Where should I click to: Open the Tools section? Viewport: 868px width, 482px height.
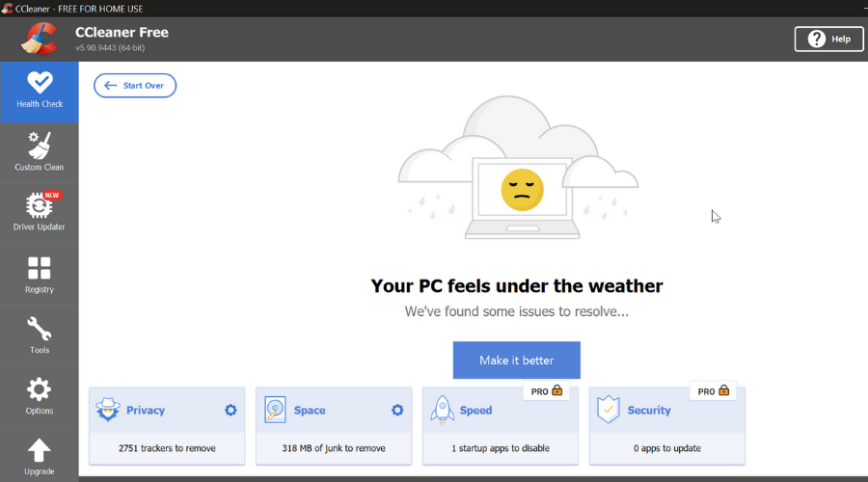click(x=40, y=335)
